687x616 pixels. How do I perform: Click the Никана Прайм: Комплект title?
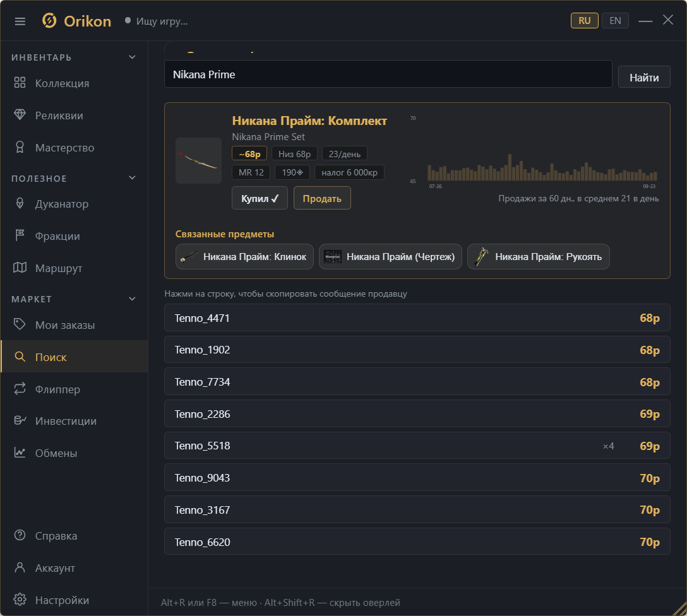tap(309, 121)
